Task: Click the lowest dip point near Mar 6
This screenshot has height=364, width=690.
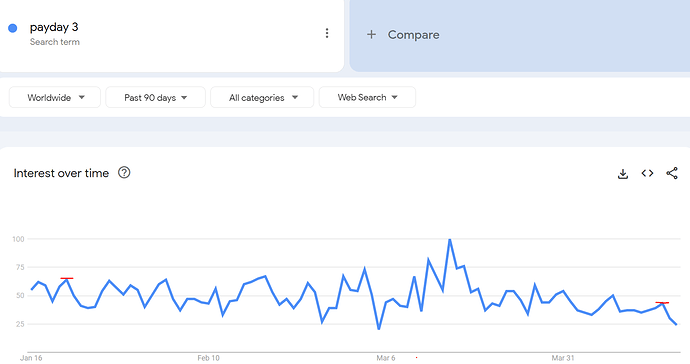Action: coord(378,329)
